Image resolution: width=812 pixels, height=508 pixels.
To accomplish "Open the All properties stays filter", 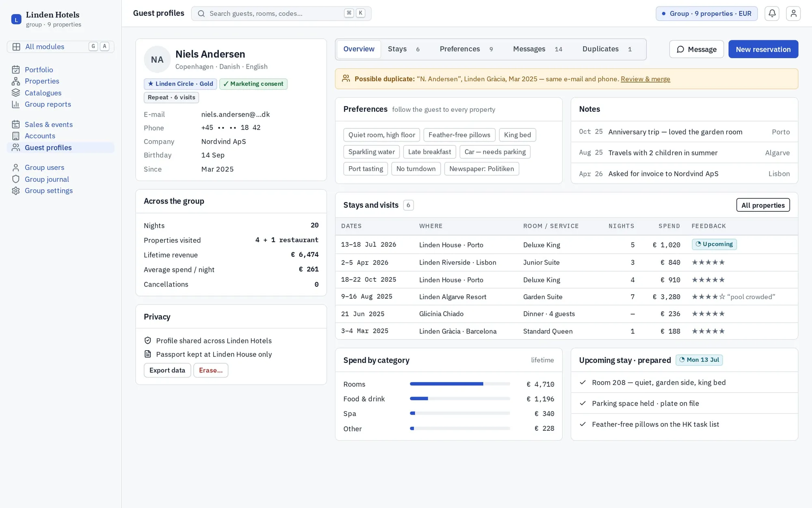I will point(763,205).
